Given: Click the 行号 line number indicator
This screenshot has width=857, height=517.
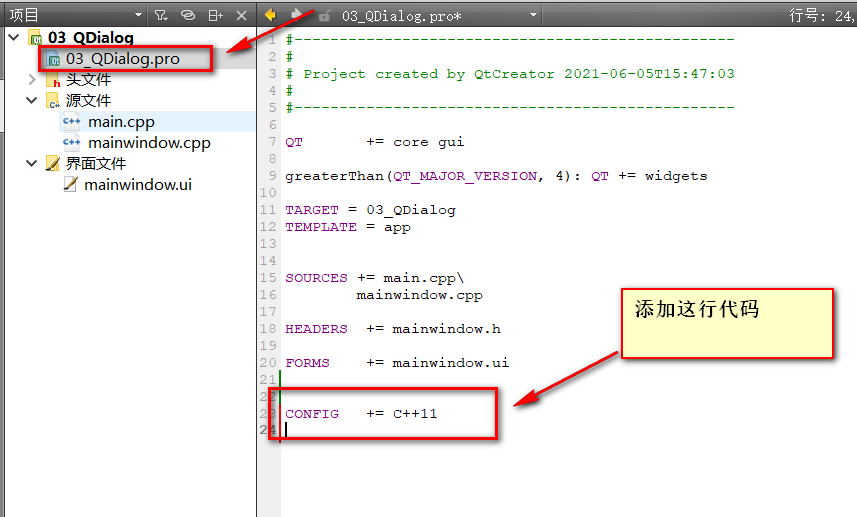Looking at the screenshot, I should (821, 15).
